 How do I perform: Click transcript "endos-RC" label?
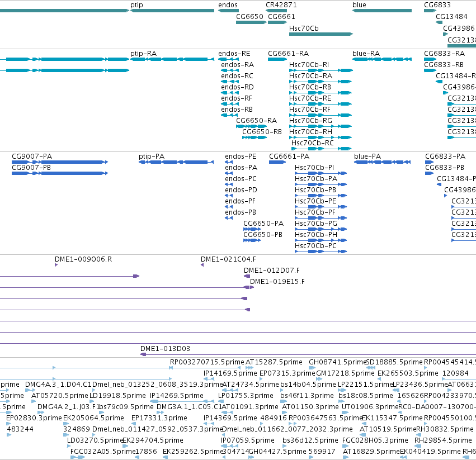[x=237, y=76]
